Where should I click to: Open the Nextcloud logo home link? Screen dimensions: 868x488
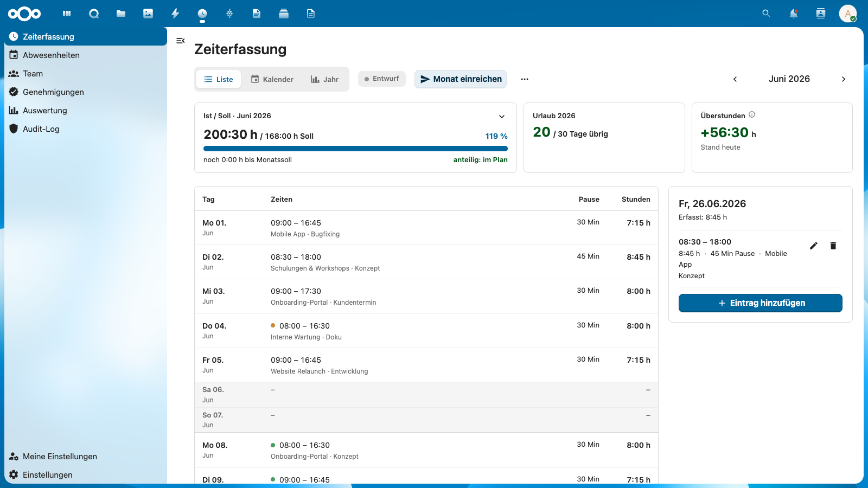[24, 14]
